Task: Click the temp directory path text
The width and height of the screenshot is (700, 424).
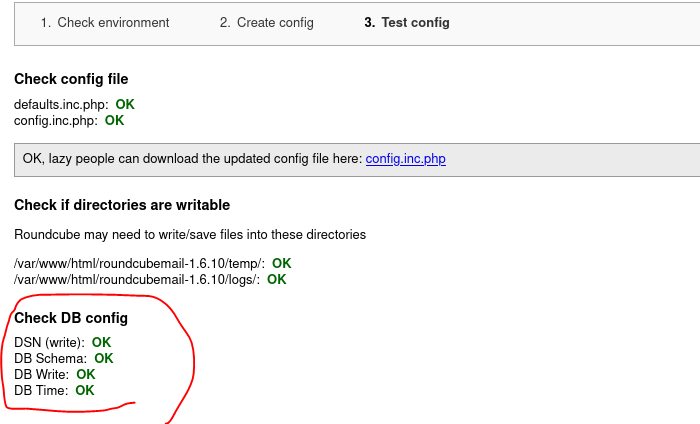Action: click(139, 263)
